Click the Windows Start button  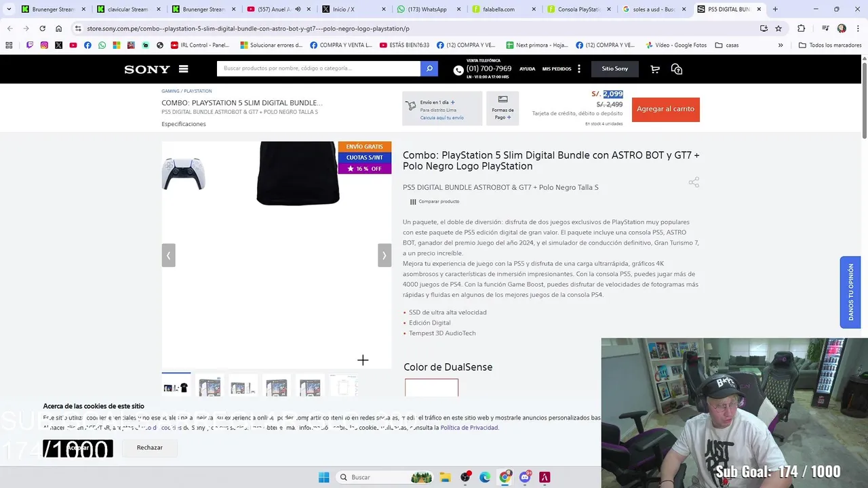coord(323,477)
